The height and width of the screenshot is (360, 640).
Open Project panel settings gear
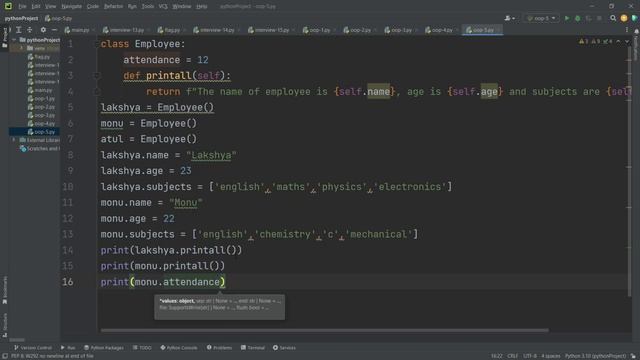click(x=43, y=30)
